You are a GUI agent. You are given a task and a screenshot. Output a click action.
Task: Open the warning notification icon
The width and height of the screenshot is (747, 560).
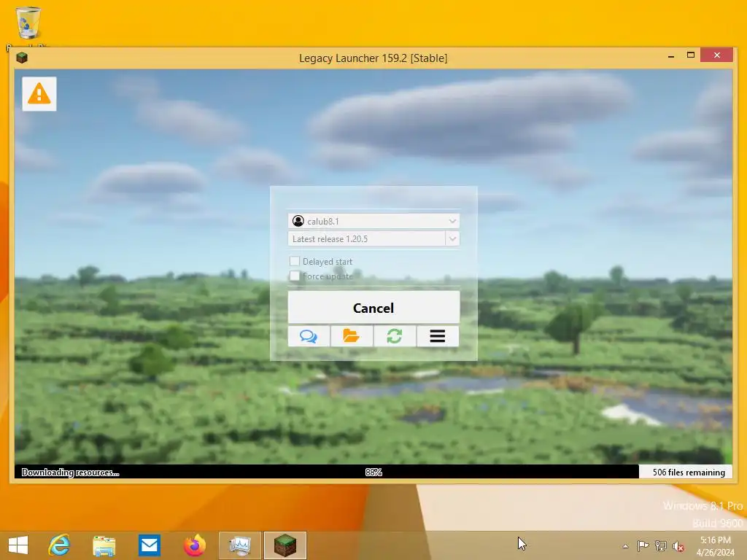point(39,94)
